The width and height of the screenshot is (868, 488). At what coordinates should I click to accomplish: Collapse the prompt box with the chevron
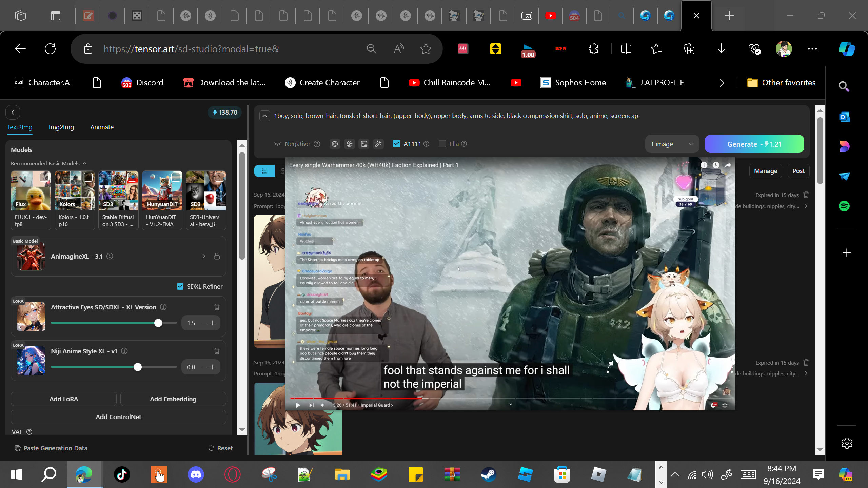[265, 116]
